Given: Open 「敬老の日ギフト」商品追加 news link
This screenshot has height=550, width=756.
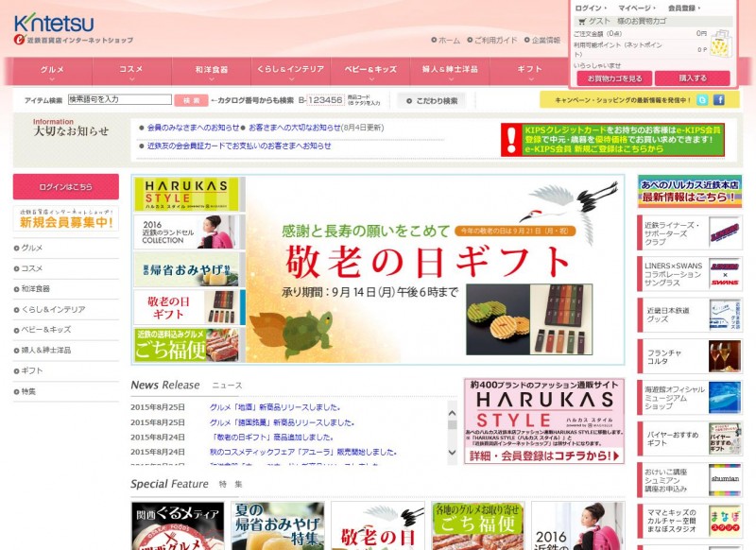Looking at the screenshot, I should [x=272, y=438].
